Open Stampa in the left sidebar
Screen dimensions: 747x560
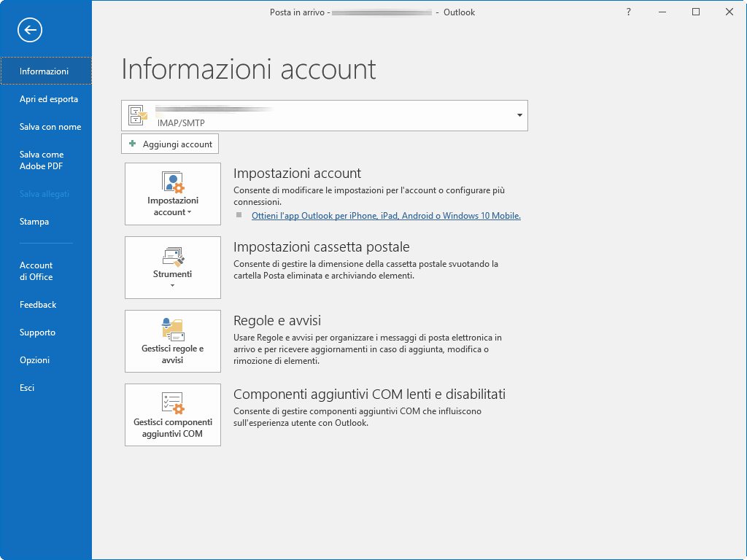pyautogui.click(x=34, y=222)
